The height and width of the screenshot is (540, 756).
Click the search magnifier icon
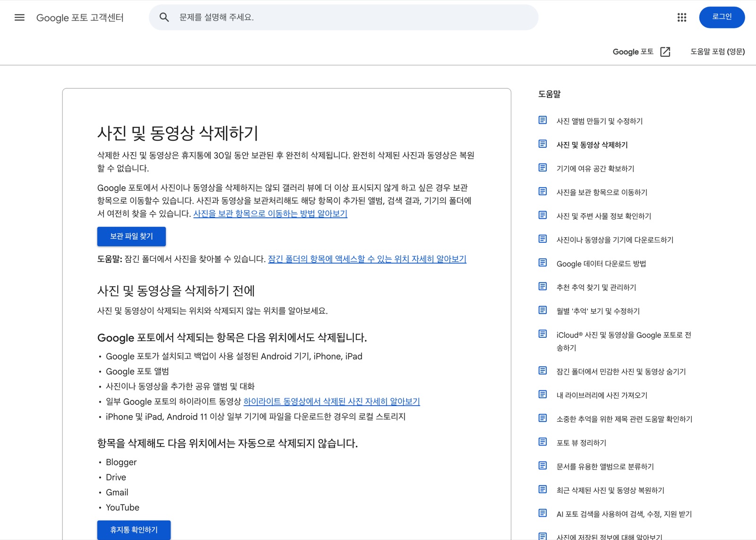[164, 17]
